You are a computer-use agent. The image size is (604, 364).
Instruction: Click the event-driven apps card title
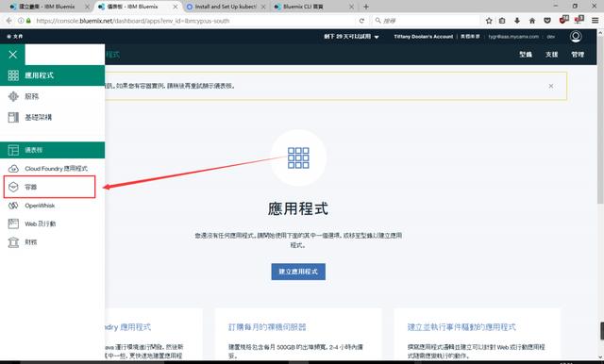coord(461,327)
